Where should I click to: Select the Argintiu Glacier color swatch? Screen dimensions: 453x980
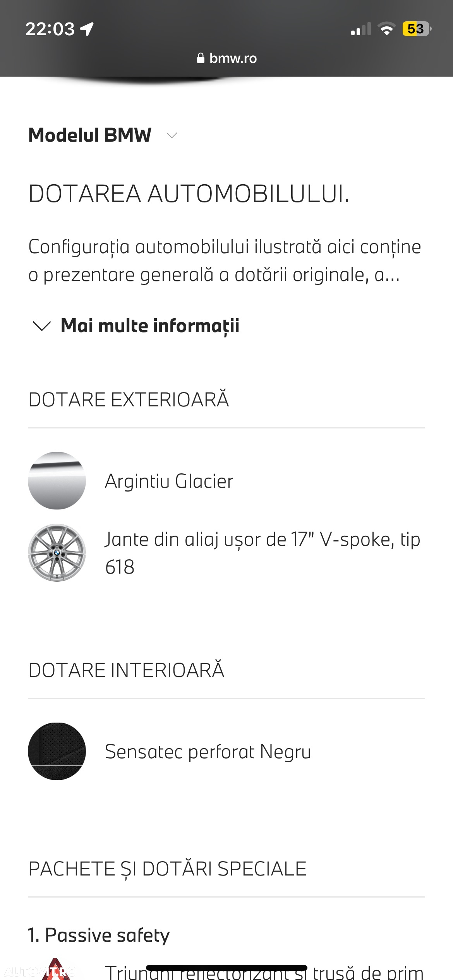57,481
